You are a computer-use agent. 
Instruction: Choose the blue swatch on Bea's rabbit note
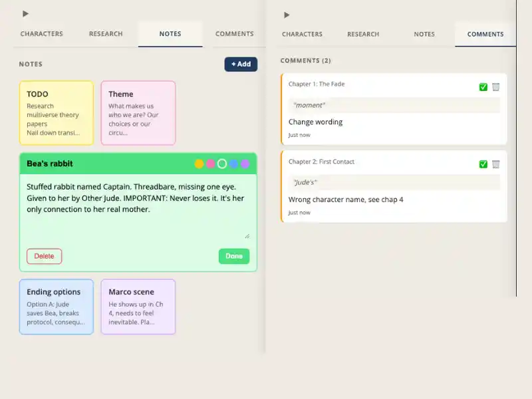click(x=233, y=163)
